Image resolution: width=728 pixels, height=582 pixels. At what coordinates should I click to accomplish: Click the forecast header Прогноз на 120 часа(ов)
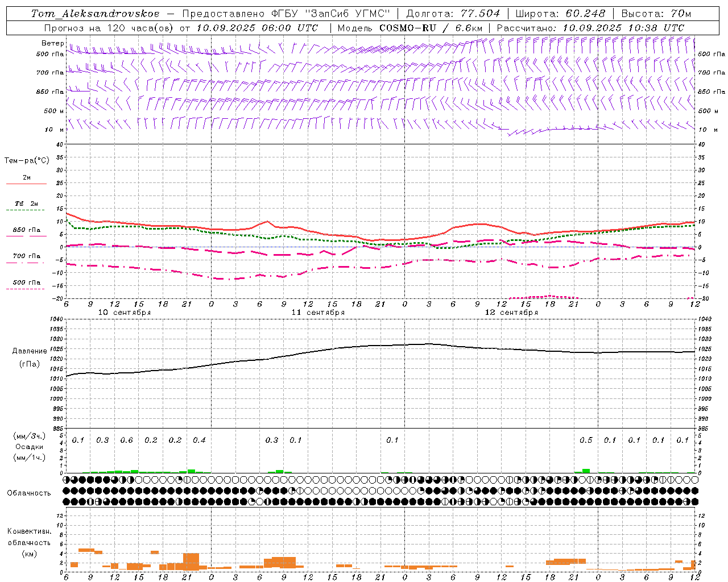(x=109, y=28)
